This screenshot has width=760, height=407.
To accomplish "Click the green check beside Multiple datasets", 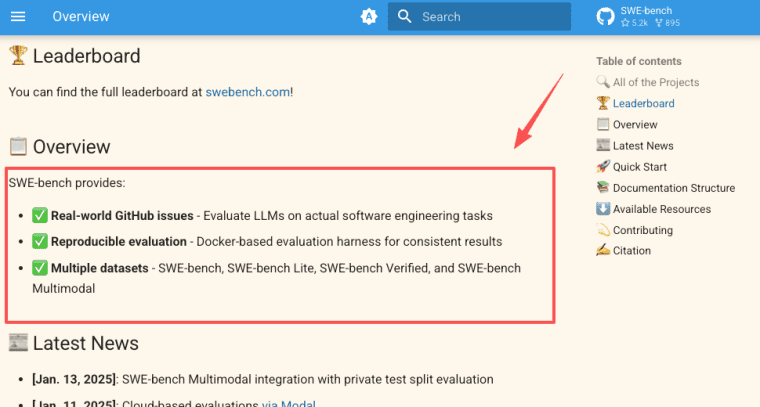I will point(40,267).
